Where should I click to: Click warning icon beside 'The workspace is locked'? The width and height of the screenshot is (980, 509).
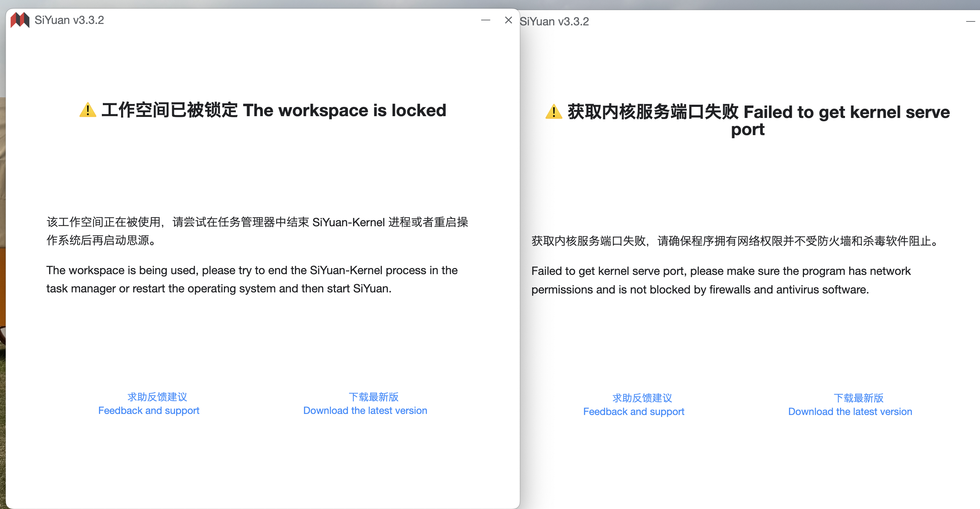pos(88,110)
